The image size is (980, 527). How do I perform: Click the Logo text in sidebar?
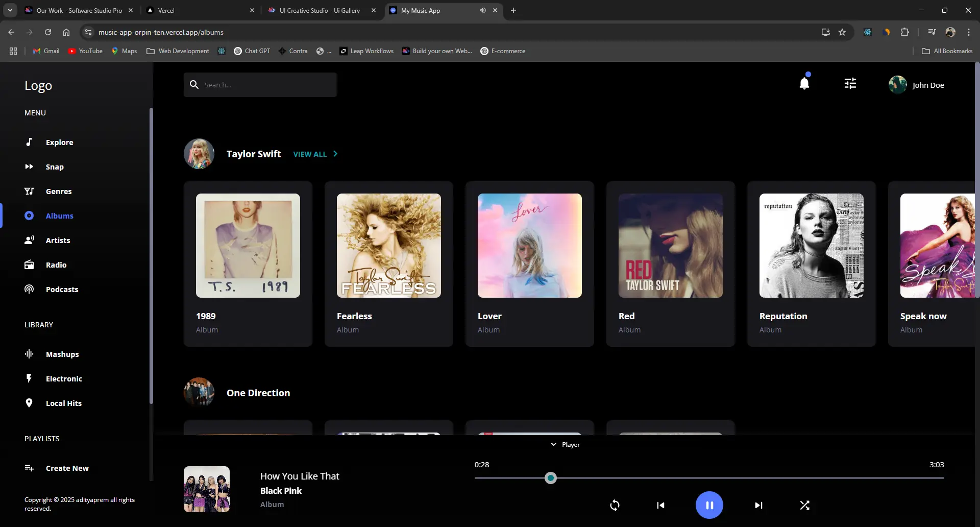coord(38,86)
